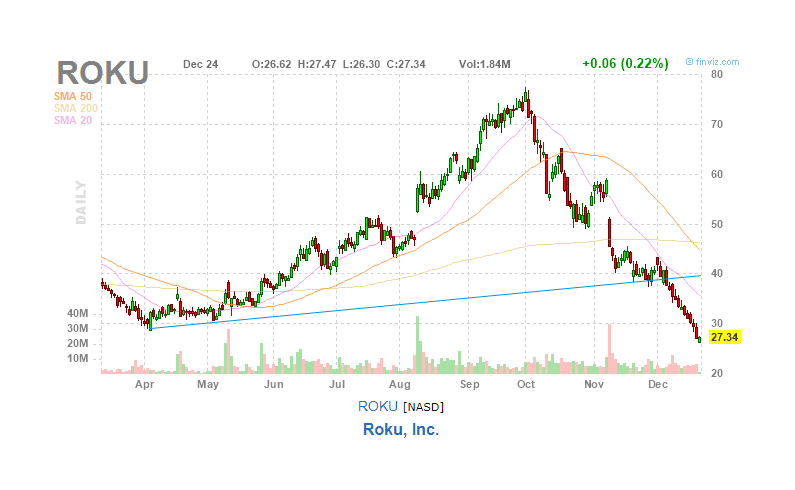Click the Sep month axis label

pos(469,384)
